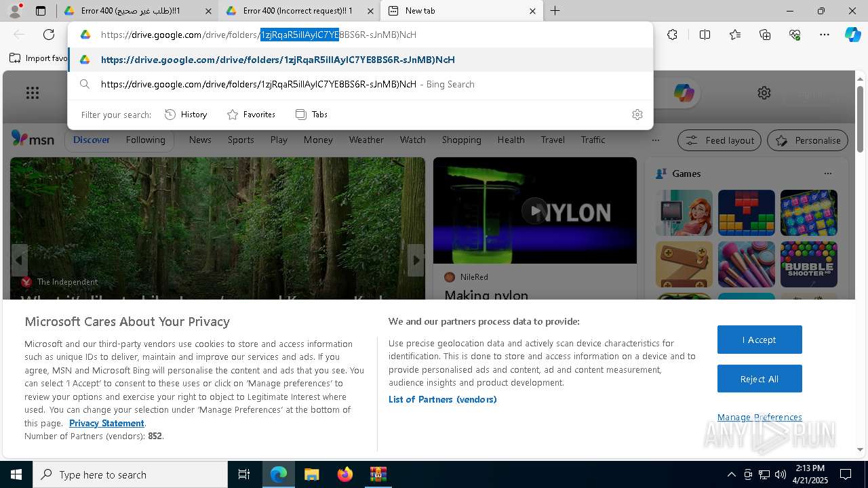
Task: Open File Explorer from the taskbar
Action: [x=311, y=474]
